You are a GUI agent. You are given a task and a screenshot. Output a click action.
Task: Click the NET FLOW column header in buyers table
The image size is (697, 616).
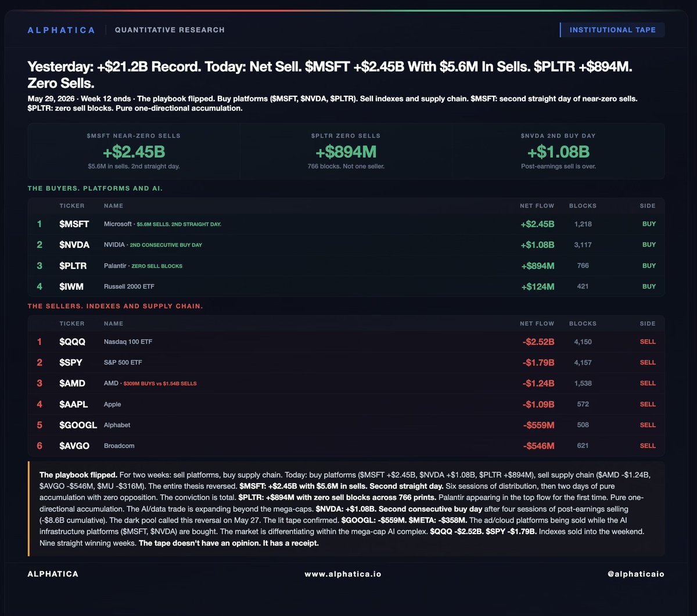[x=537, y=206]
